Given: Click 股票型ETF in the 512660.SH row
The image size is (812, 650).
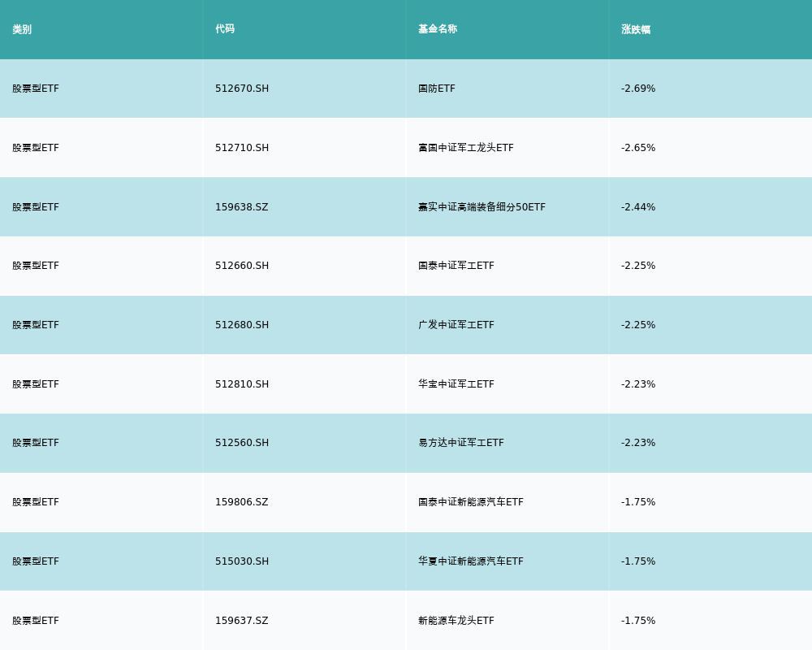Looking at the screenshot, I should click(36, 266).
